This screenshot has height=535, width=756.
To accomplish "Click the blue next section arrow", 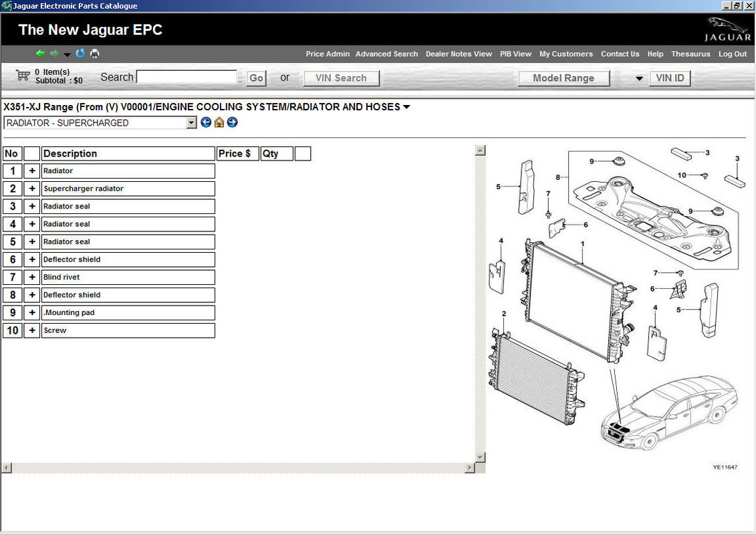I will [233, 122].
